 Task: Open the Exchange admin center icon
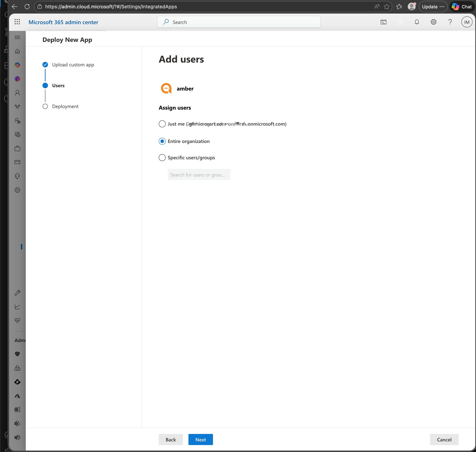coord(17,410)
